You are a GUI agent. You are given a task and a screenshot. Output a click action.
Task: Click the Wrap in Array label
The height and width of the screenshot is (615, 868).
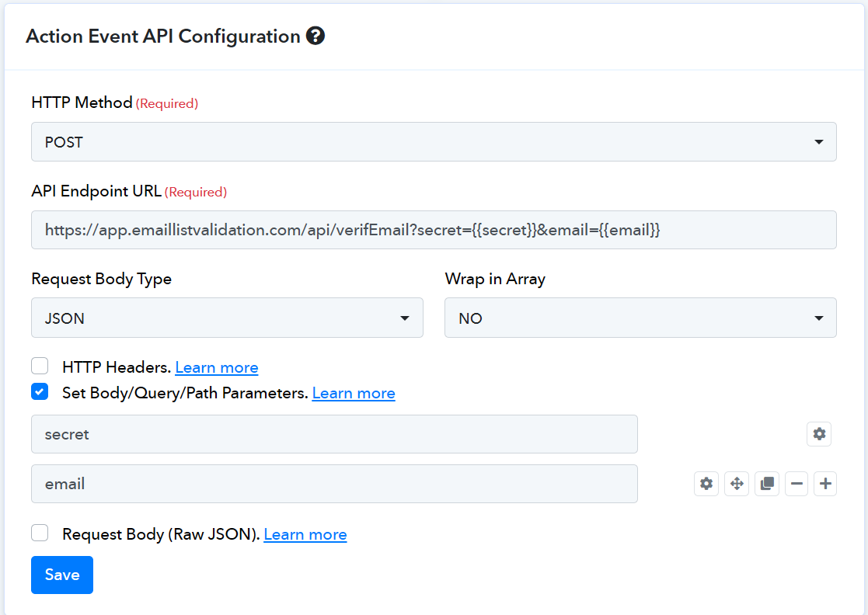click(495, 280)
